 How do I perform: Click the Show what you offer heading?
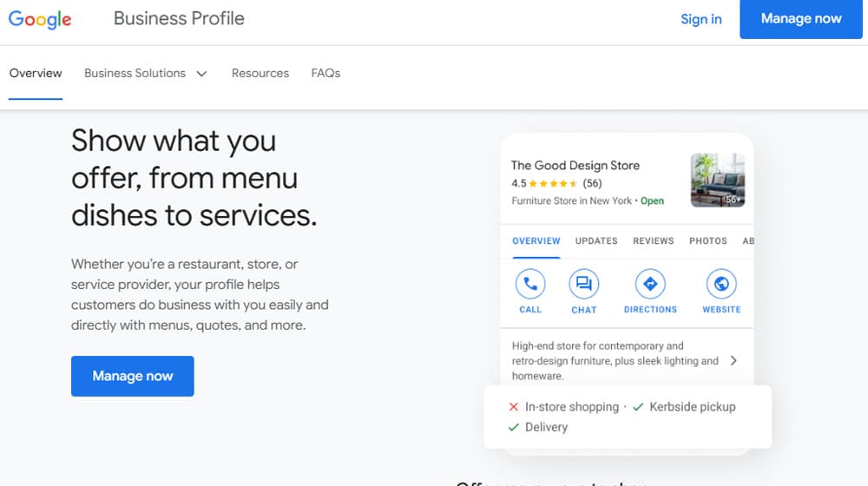point(194,178)
